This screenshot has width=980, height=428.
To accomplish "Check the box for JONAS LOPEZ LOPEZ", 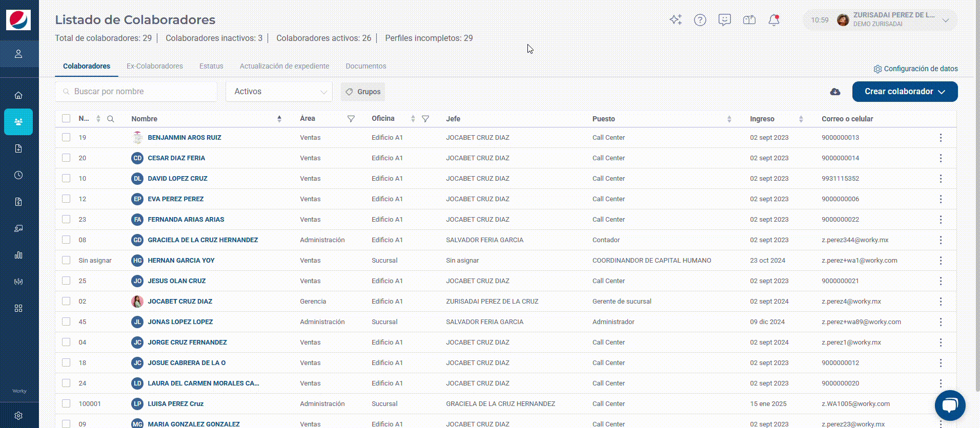I will click(x=66, y=322).
